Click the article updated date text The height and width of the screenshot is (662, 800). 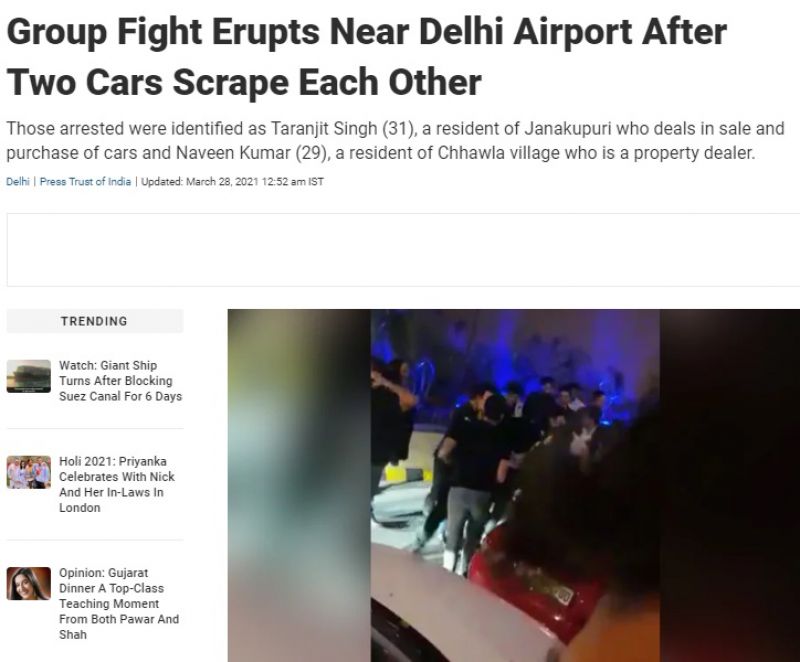pyautogui.click(x=232, y=182)
